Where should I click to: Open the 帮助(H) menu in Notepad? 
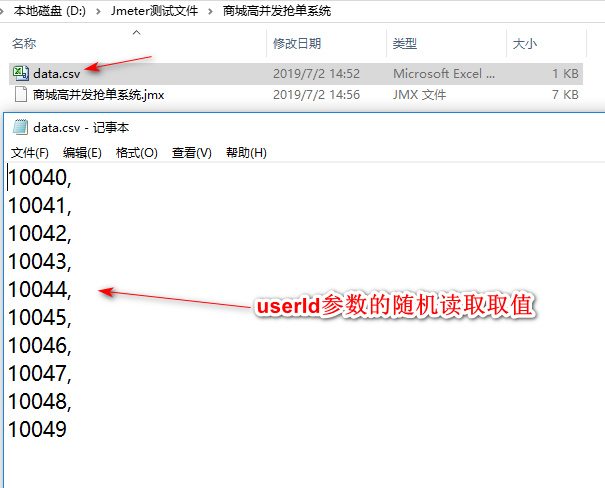[246, 153]
